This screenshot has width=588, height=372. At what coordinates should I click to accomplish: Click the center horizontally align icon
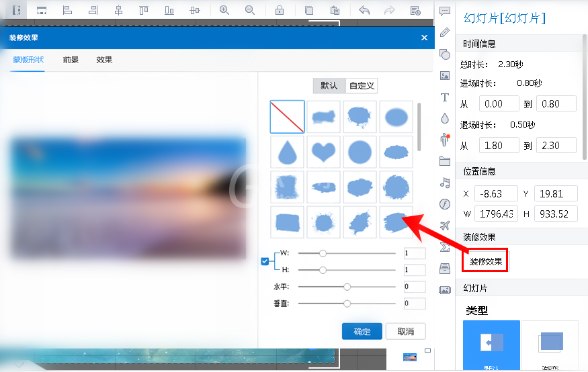[x=118, y=10]
